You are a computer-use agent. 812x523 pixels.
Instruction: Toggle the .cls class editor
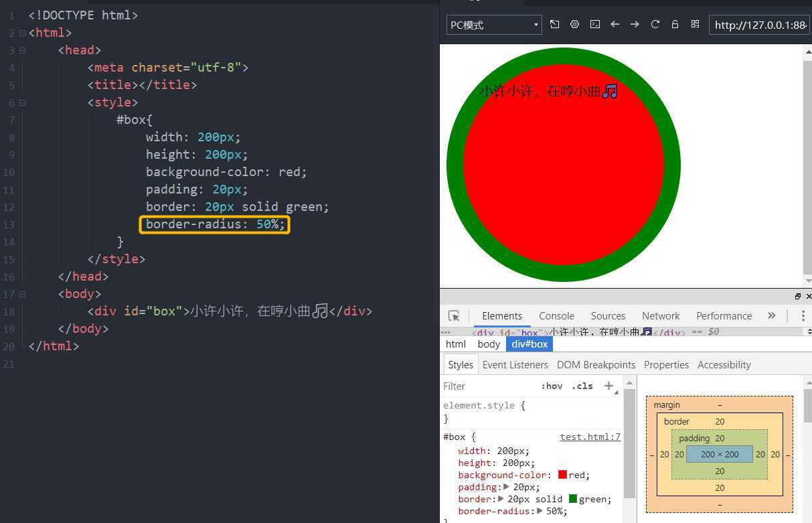coord(582,386)
